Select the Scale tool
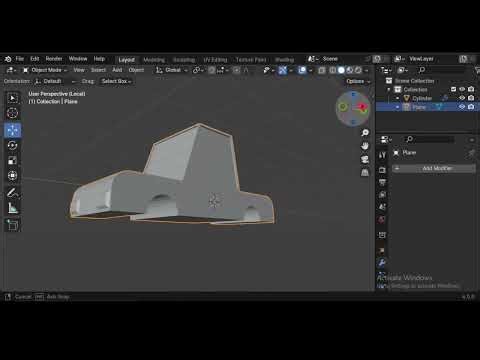Image resolution: width=480 pixels, height=360 pixels. point(13,161)
